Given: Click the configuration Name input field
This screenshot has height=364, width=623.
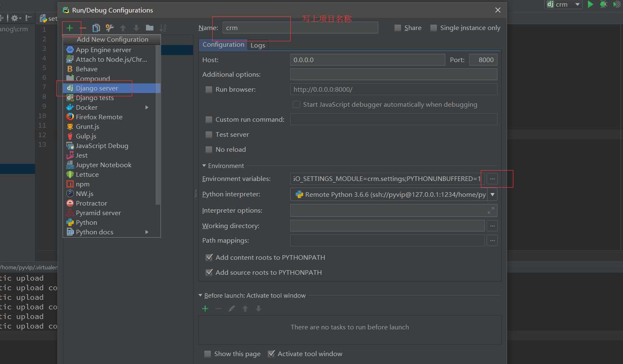Looking at the screenshot, I should (x=300, y=28).
